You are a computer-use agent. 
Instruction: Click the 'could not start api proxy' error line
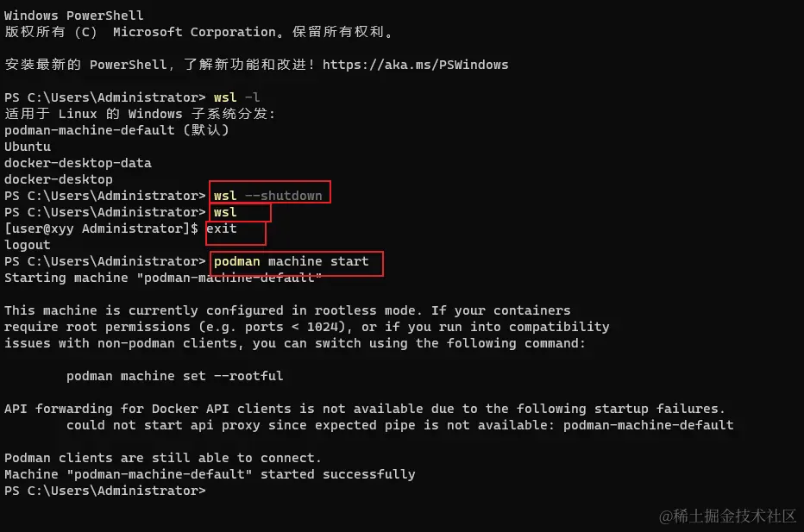coord(400,425)
